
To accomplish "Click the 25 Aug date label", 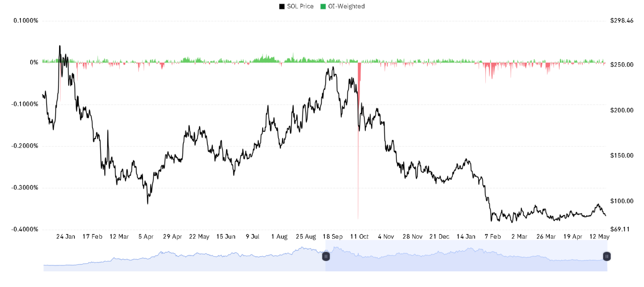I will point(306,237).
